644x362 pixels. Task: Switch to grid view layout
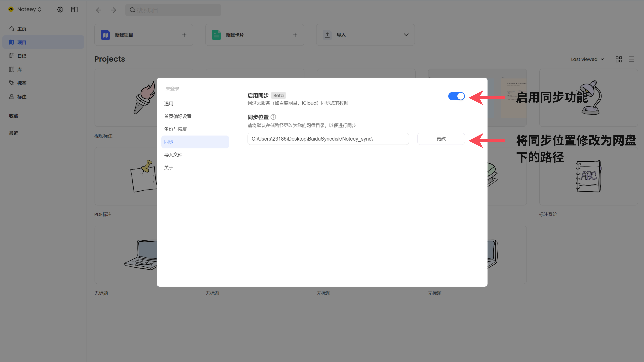coord(619,59)
